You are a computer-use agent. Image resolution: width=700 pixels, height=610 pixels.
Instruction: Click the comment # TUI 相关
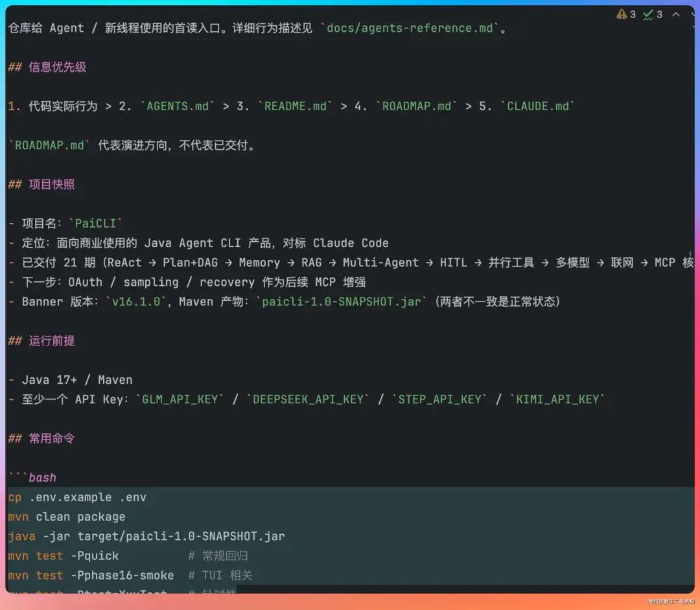pos(220,576)
